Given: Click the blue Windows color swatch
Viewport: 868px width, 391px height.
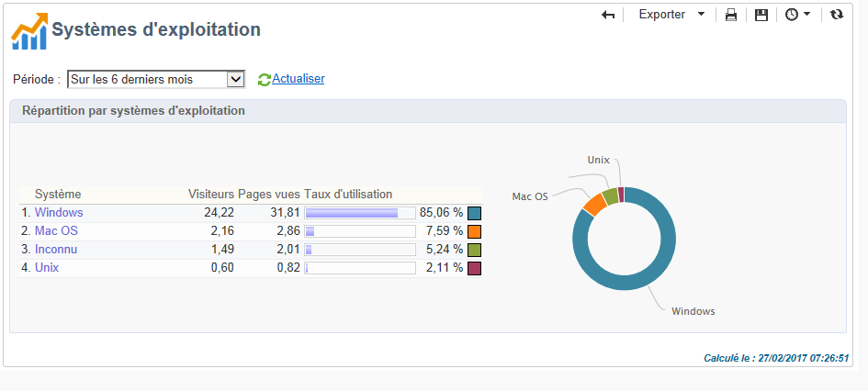Looking at the screenshot, I should [474, 213].
